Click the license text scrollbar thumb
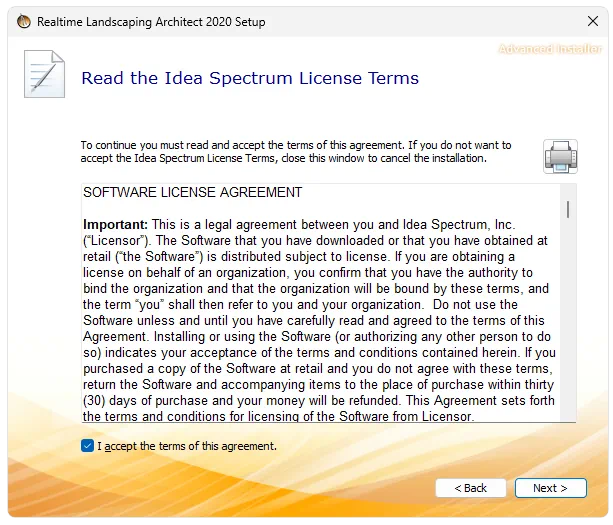The width and height of the screenshot is (613, 525). pyautogui.click(x=568, y=209)
